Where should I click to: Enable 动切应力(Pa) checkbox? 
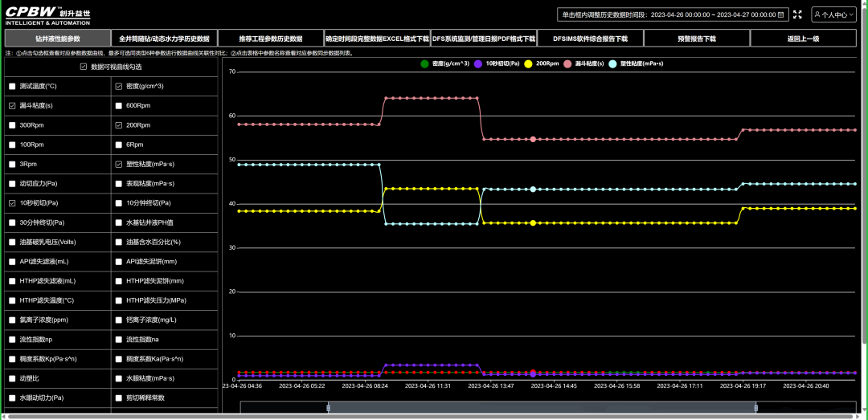tap(12, 184)
